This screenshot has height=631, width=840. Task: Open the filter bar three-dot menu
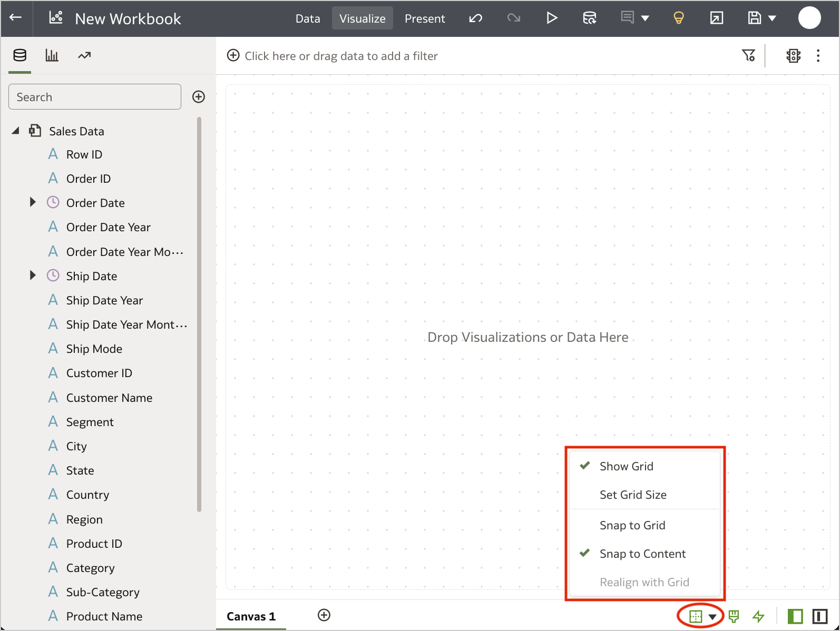tap(818, 55)
